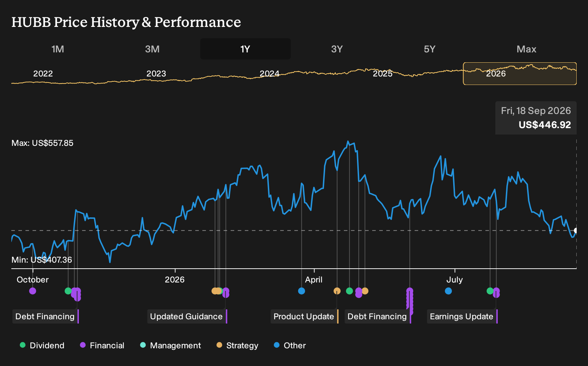Jump to 2025 on the overview chart
The height and width of the screenshot is (366, 588).
[382, 74]
